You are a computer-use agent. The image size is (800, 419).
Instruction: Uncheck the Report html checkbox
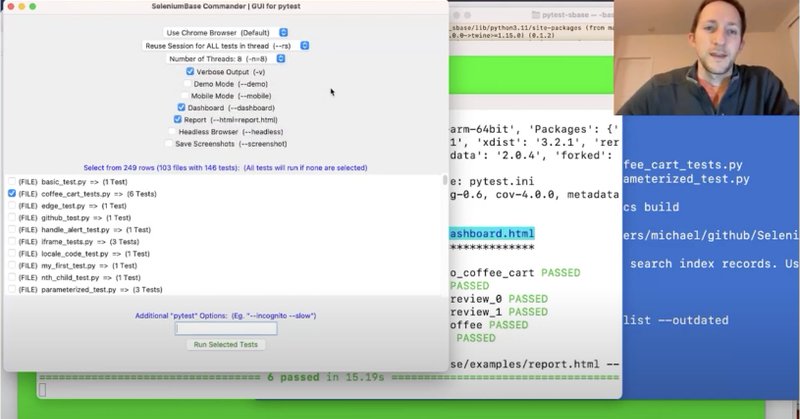(178, 119)
